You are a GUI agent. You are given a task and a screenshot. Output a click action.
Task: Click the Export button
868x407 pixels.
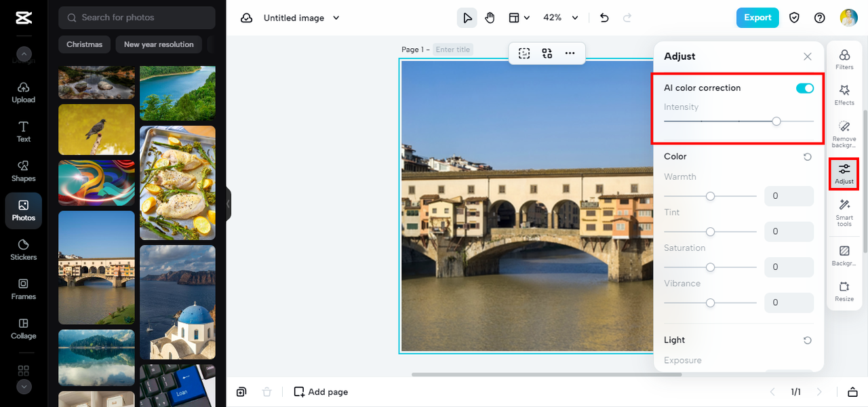(x=757, y=18)
